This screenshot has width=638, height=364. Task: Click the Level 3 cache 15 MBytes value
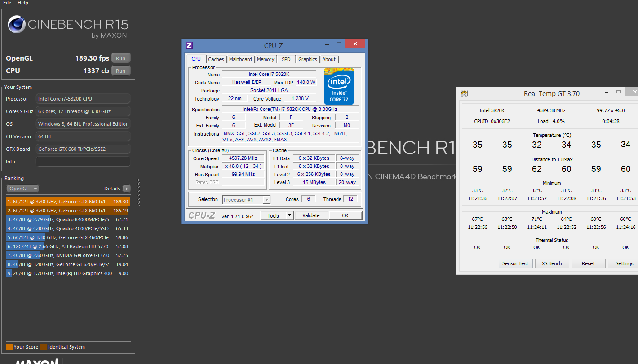[314, 182]
